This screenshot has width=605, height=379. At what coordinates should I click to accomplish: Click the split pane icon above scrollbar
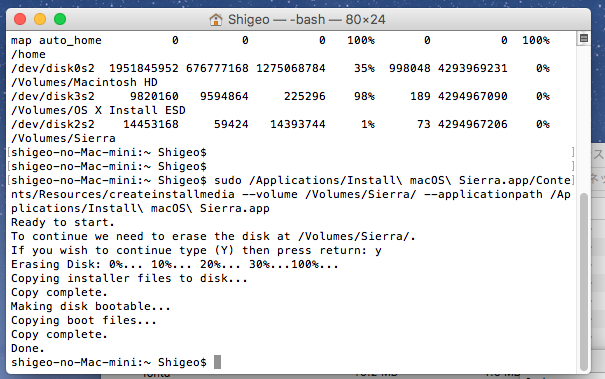584,38
